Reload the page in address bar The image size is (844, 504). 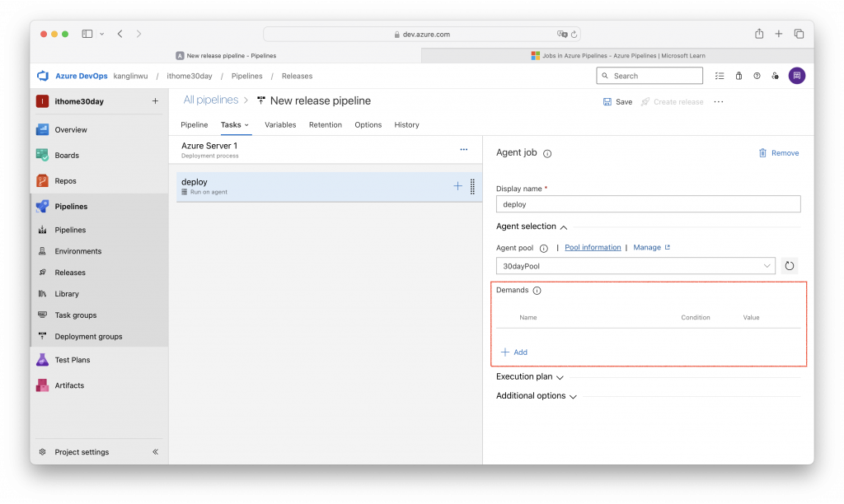tap(574, 35)
